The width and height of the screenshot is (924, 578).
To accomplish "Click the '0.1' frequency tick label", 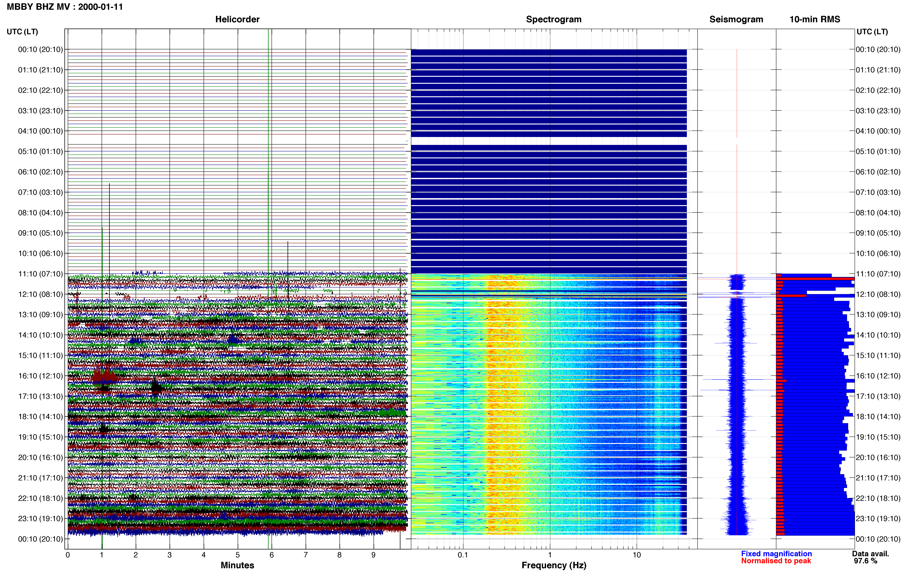I will point(463,555).
